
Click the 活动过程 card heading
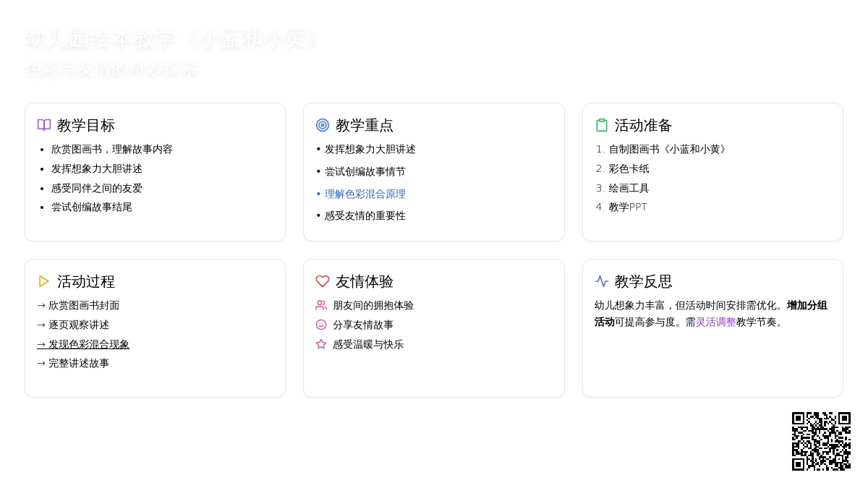86,281
